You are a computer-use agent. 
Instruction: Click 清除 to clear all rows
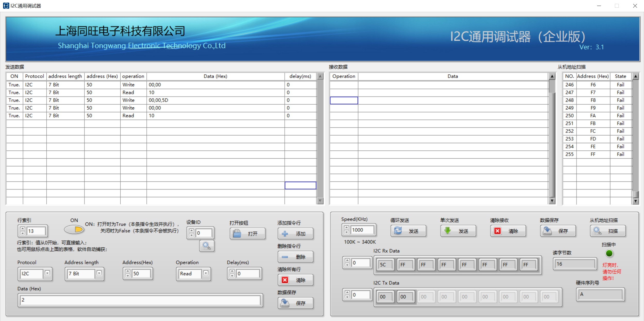(296, 280)
